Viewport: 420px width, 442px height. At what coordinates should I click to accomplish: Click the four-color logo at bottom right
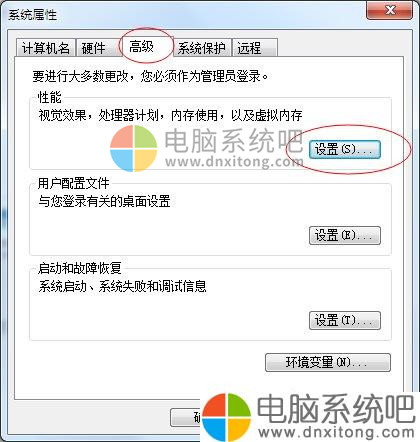coord(226,417)
